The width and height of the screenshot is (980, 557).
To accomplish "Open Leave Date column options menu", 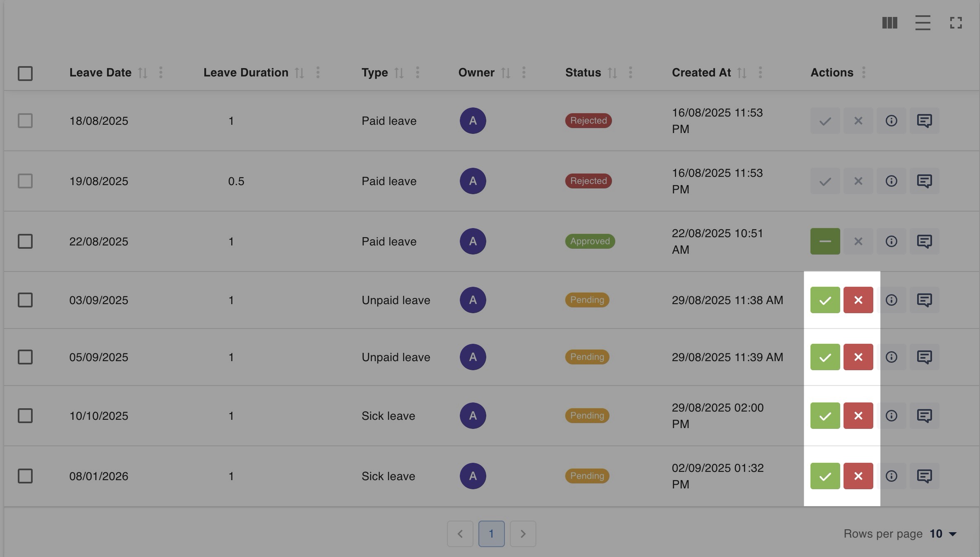I will pyautogui.click(x=161, y=73).
